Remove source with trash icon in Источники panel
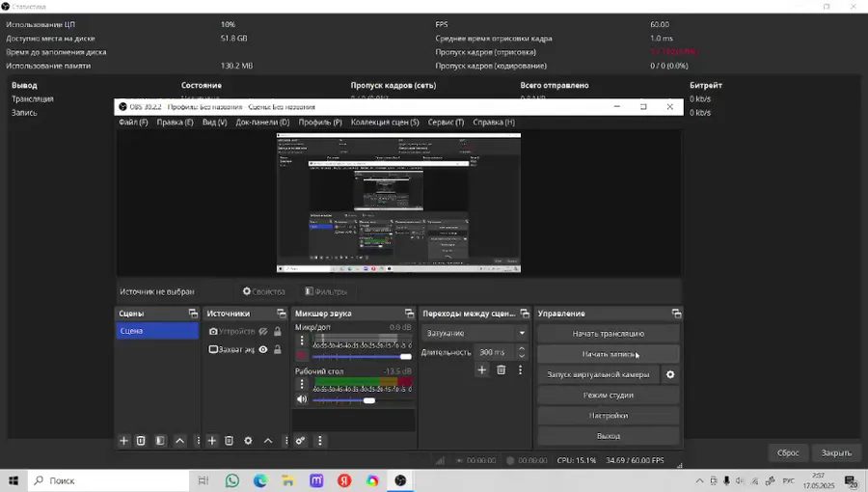 pyautogui.click(x=229, y=441)
